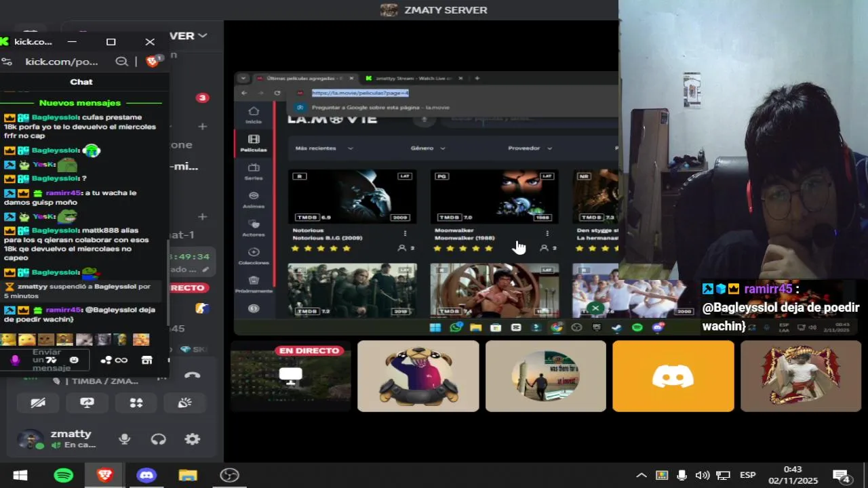Viewport: 868px width, 488px height.
Task: Expand Proveedor dropdown in streamed la.movie page
Action: (530, 148)
